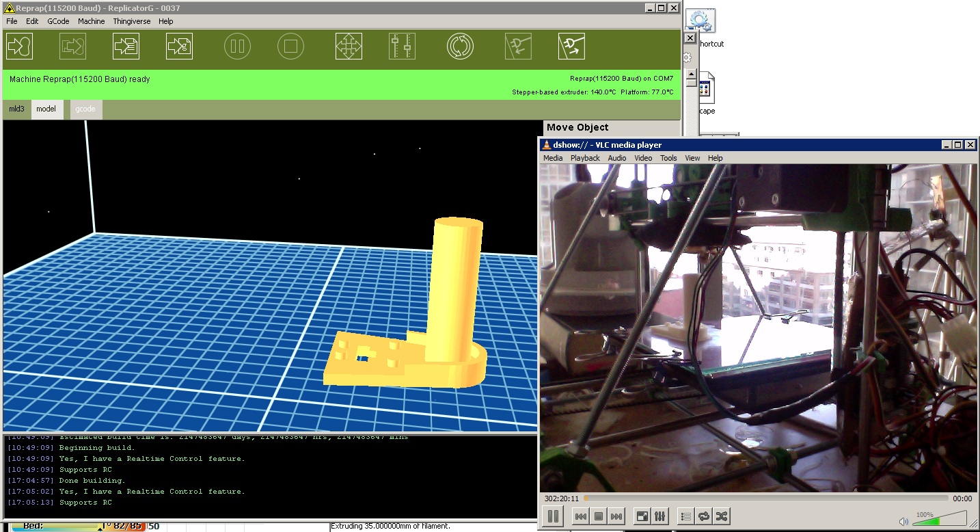Screen dimensions: 980x532
Task: Open the GCode menu in ReplicatorG
Action: 58,21
